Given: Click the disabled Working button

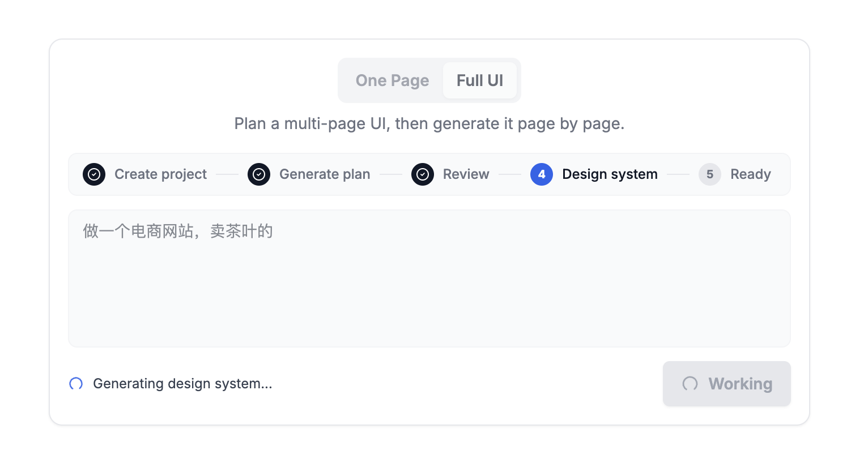Looking at the screenshot, I should (727, 384).
